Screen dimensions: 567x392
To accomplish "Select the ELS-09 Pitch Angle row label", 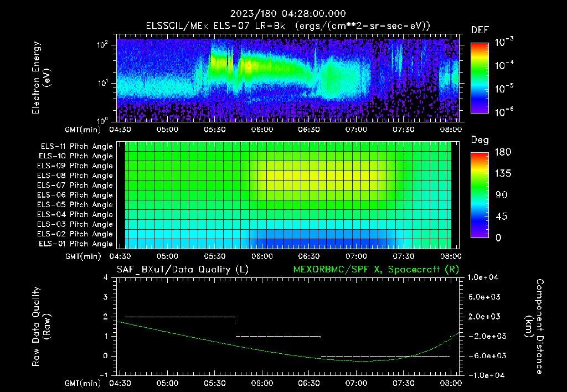I will pos(75,166).
